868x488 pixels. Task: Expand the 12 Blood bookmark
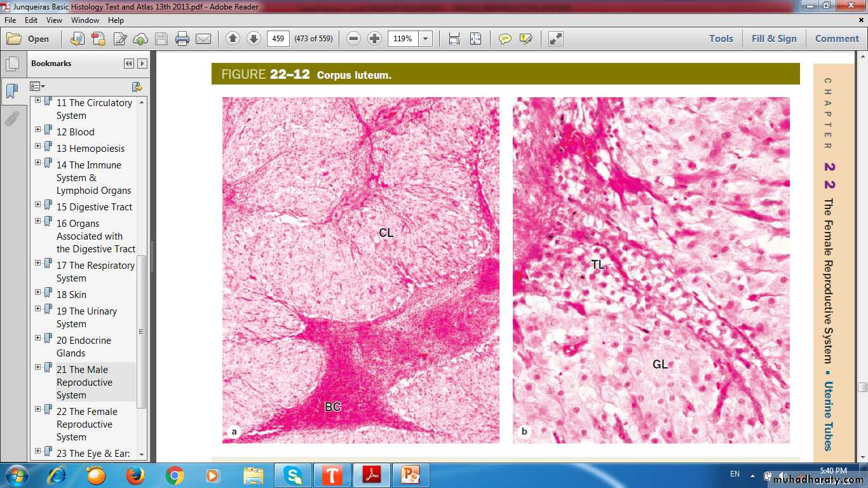pyautogui.click(x=38, y=130)
